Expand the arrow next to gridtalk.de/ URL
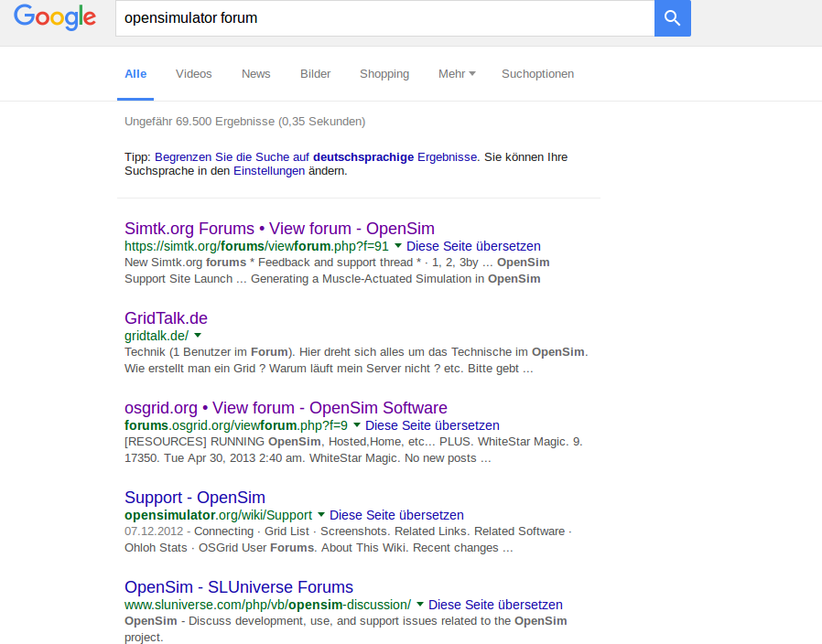The width and height of the screenshot is (822, 644). (198, 336)
